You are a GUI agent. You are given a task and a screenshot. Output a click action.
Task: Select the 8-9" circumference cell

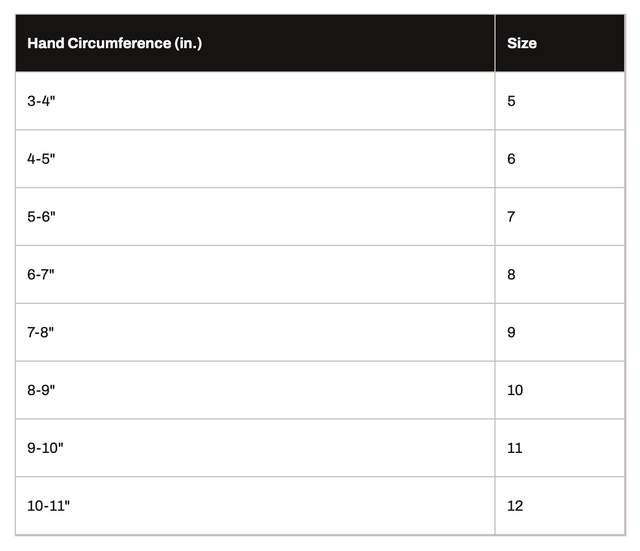[255, 390]
